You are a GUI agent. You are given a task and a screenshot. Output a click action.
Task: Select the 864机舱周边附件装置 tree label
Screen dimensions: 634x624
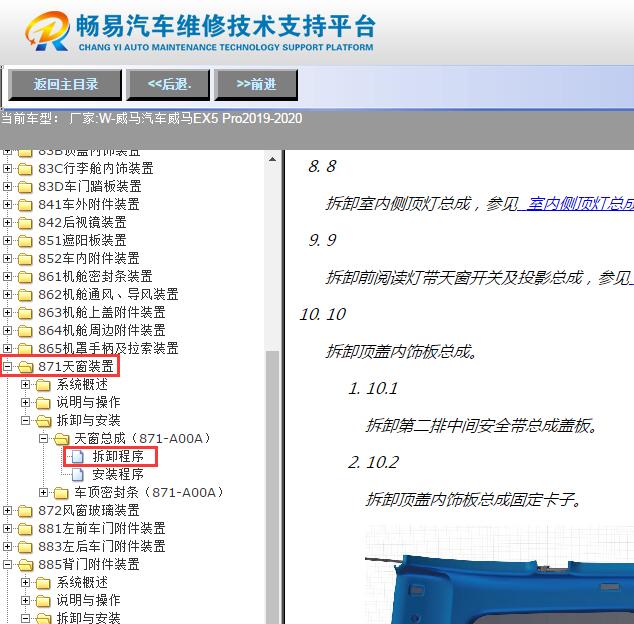click(101, 330)
